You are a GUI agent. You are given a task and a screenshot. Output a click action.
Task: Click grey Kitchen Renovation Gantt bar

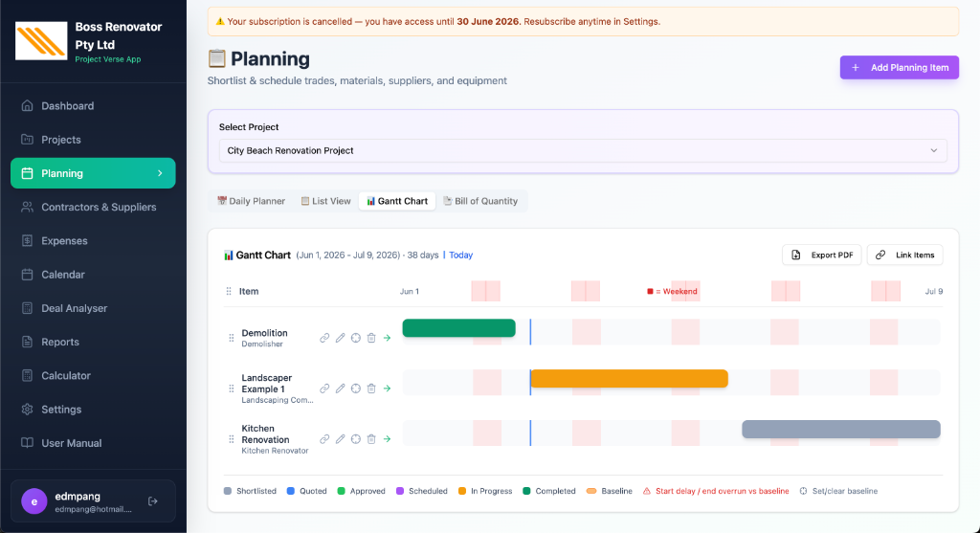click(x=841, y=430)
